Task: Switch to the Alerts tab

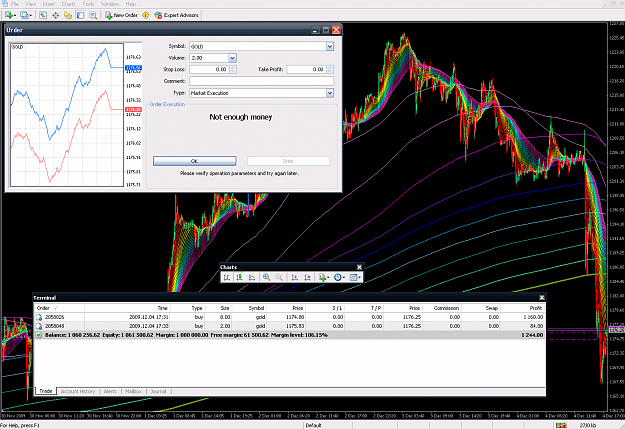Action: (x=110, y=392)
